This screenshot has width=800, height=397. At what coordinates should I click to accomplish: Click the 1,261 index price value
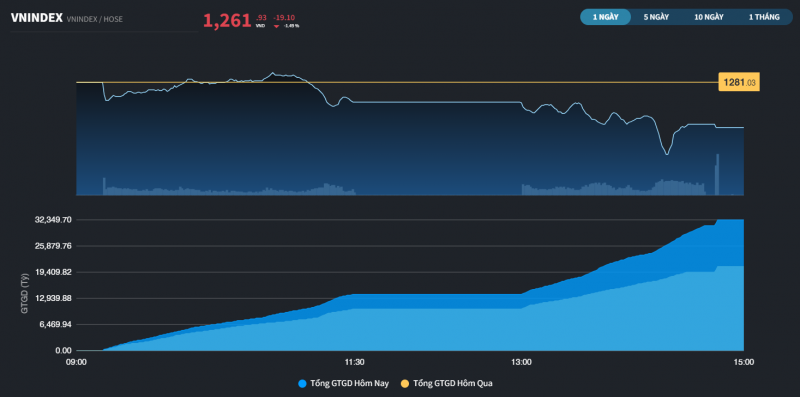[227, 21]
